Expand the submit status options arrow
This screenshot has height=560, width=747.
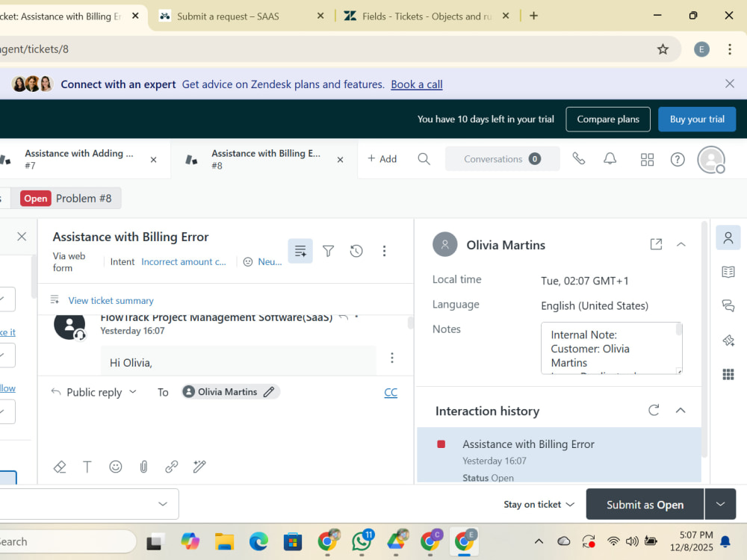point(720,504)
